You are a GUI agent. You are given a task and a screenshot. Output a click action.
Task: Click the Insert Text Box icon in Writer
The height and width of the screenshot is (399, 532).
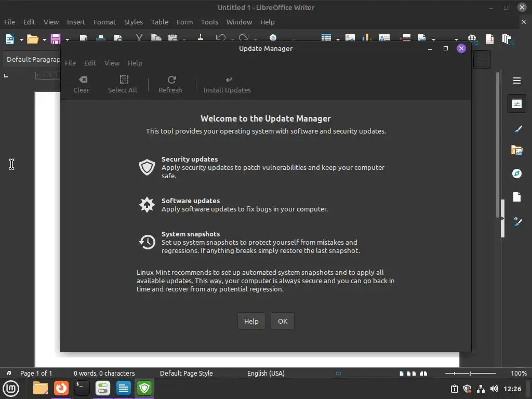(384, 37)
